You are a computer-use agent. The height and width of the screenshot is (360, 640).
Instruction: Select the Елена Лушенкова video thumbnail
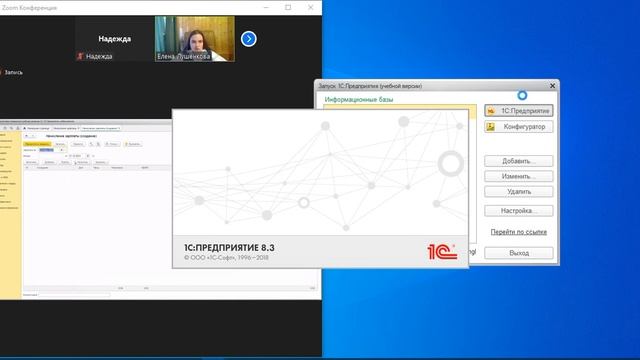tap(195, 39)
